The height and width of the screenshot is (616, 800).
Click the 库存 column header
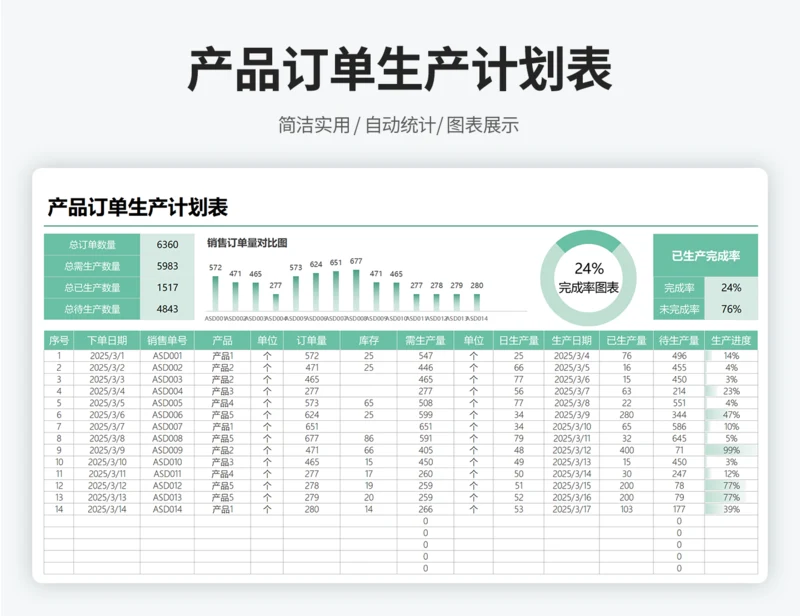369,340
